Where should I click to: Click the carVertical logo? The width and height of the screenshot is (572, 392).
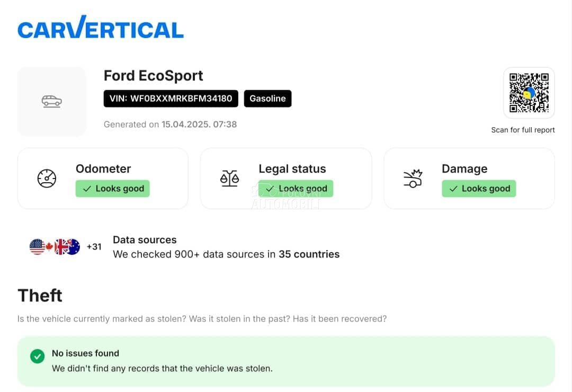(101, 28)
